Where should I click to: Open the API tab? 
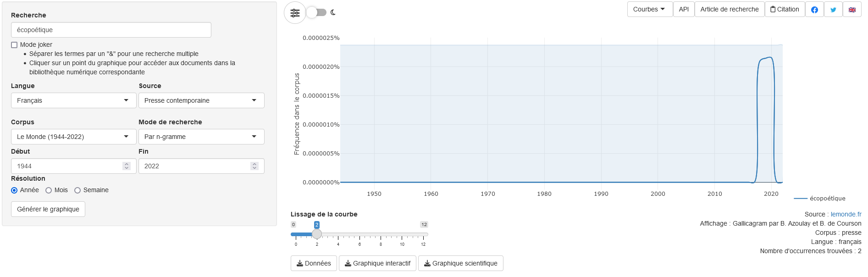(x=684, y=10)
